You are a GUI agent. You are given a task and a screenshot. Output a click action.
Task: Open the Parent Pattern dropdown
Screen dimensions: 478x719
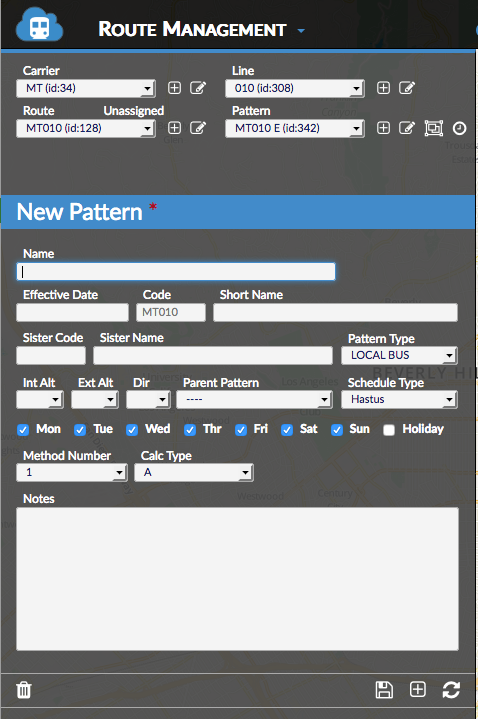click(x=254, y=399)
